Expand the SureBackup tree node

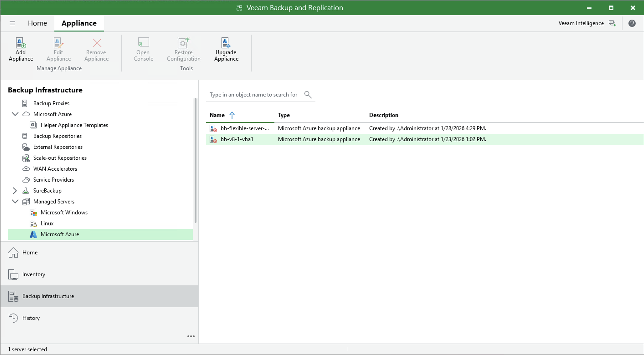[15, 190]
